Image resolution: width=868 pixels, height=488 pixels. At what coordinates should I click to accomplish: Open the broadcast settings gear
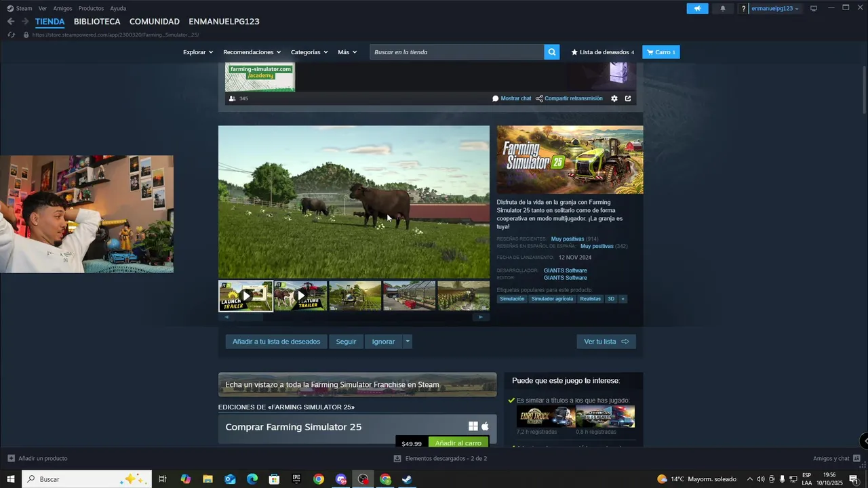[614, 98]
